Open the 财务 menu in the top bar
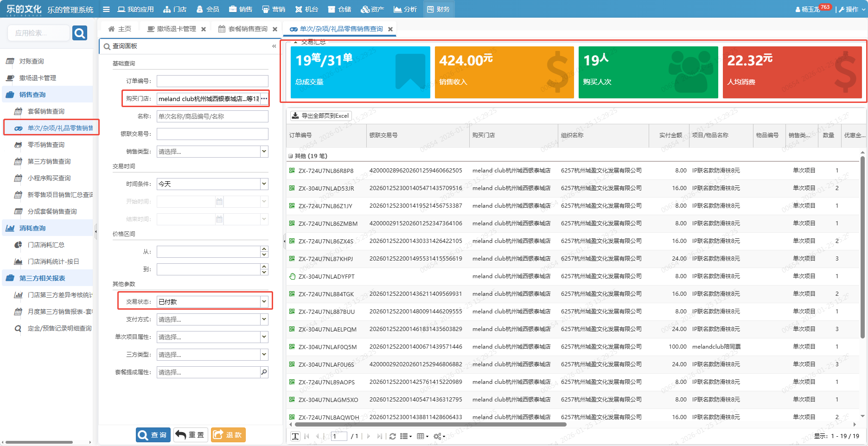This screenshot has width=868, height=446. tap(438, 9)
